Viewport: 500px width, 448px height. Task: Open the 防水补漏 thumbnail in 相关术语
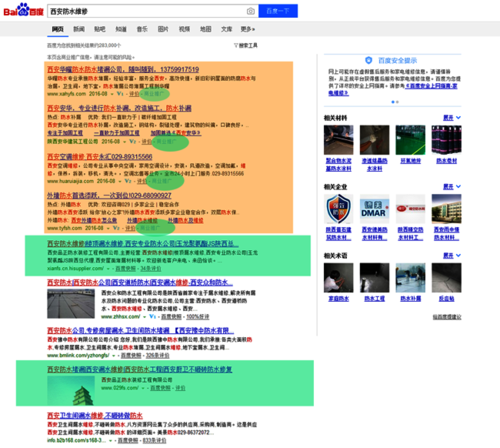(410, 278)
